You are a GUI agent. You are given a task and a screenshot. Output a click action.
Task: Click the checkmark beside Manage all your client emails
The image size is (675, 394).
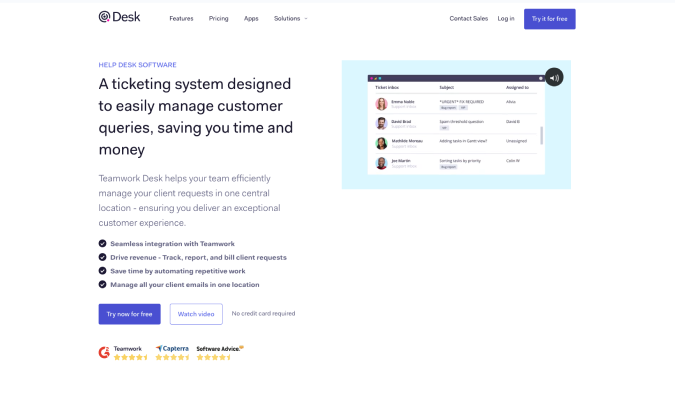pos(102,284)
